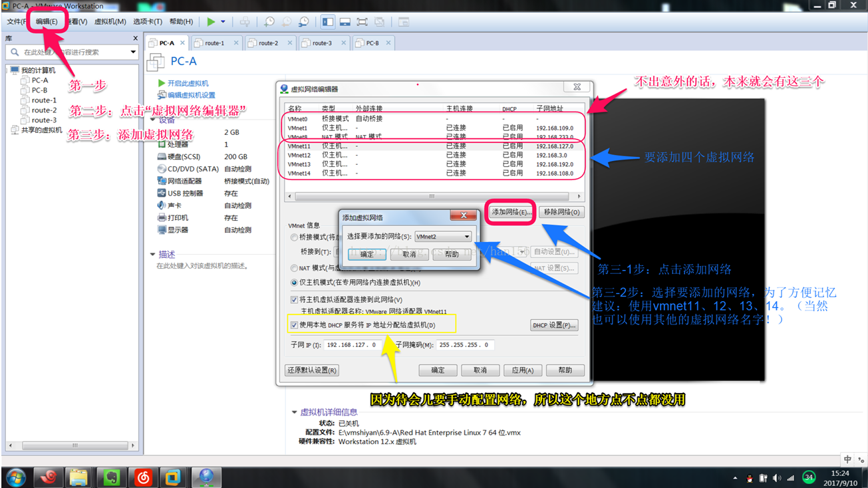This screenshot has width=868, height=488.
Task: Collapse the 虚拟机详细信息 section triangle
Action: (x=295, y=412)
